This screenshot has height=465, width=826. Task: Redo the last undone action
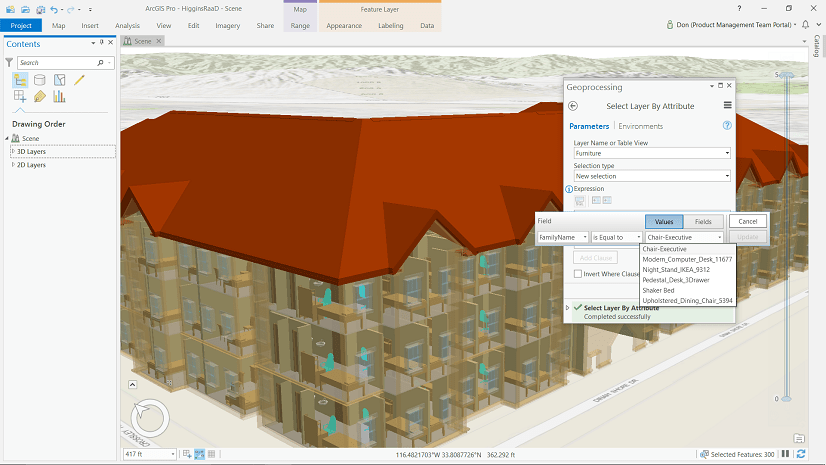pyautogui.click(x=71, y=9)
